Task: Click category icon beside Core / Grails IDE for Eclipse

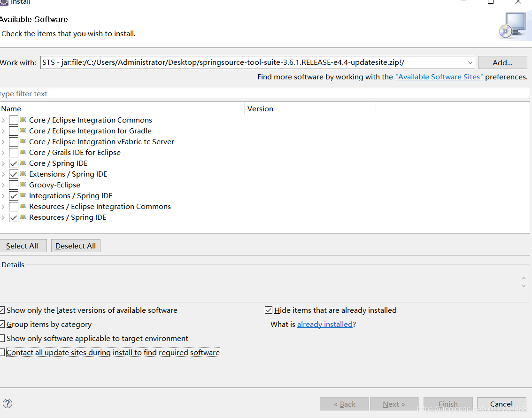Action: [23, 152]
